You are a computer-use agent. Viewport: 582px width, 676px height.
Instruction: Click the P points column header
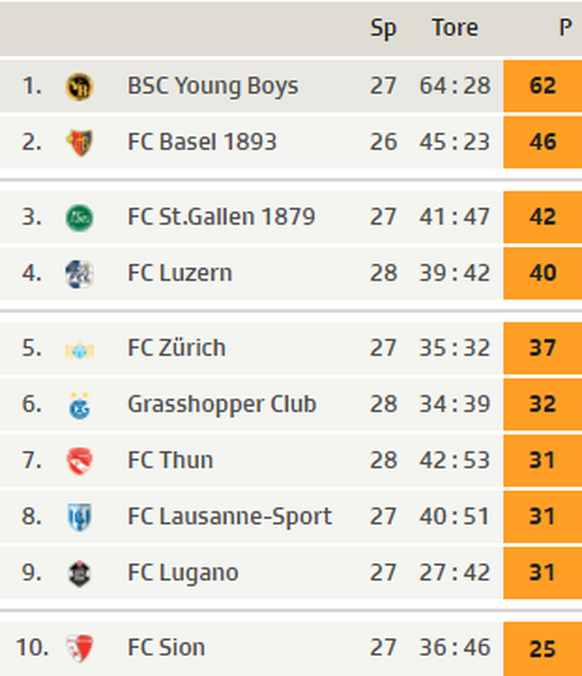point(565,28)
